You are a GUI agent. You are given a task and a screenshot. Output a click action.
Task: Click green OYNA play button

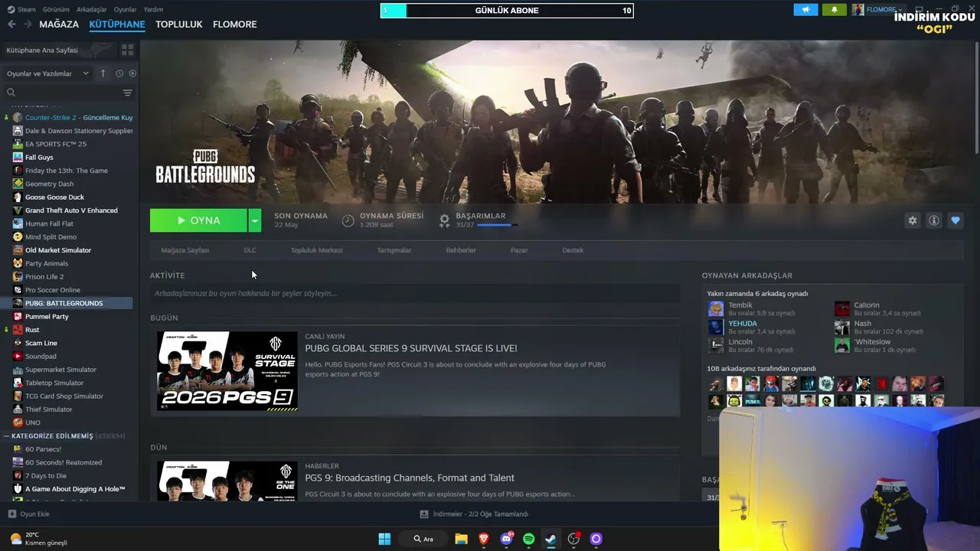coord(198,220)
